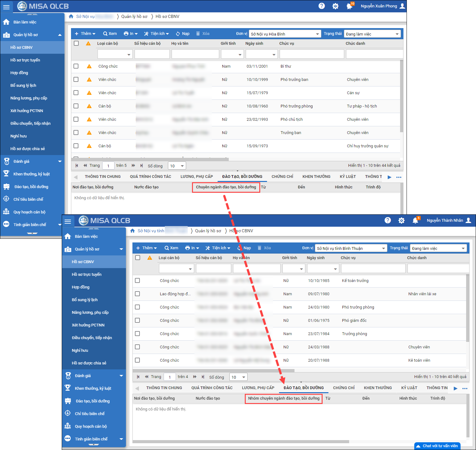476x450 pixels.
Task: Click the help question mark icon in top window
Action: click(322, 6)
